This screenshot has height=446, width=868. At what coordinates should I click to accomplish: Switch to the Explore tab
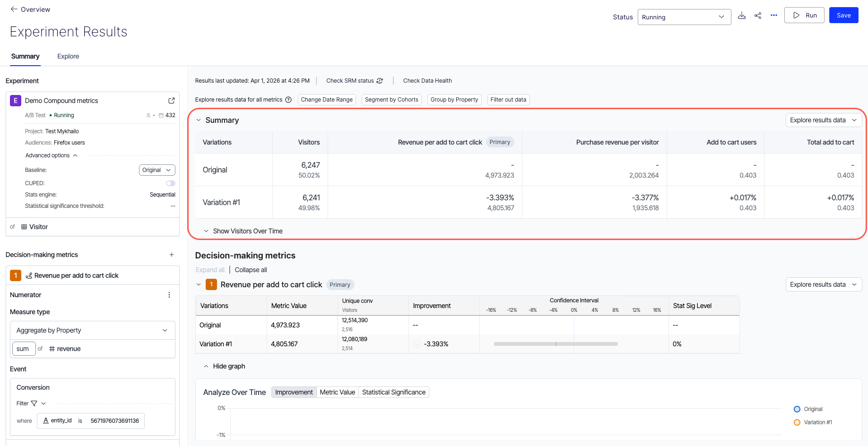point(68,56)
